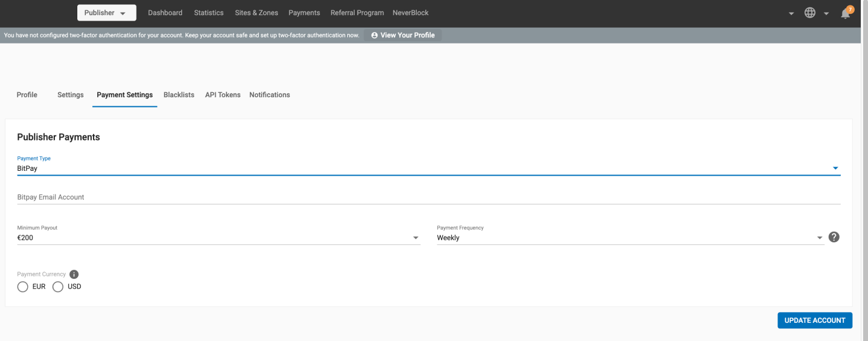Select the EUR payment currency
Image resolution: width=868 pixels, height=341 pixels.
pyautogui.click(x=23, y=287)
